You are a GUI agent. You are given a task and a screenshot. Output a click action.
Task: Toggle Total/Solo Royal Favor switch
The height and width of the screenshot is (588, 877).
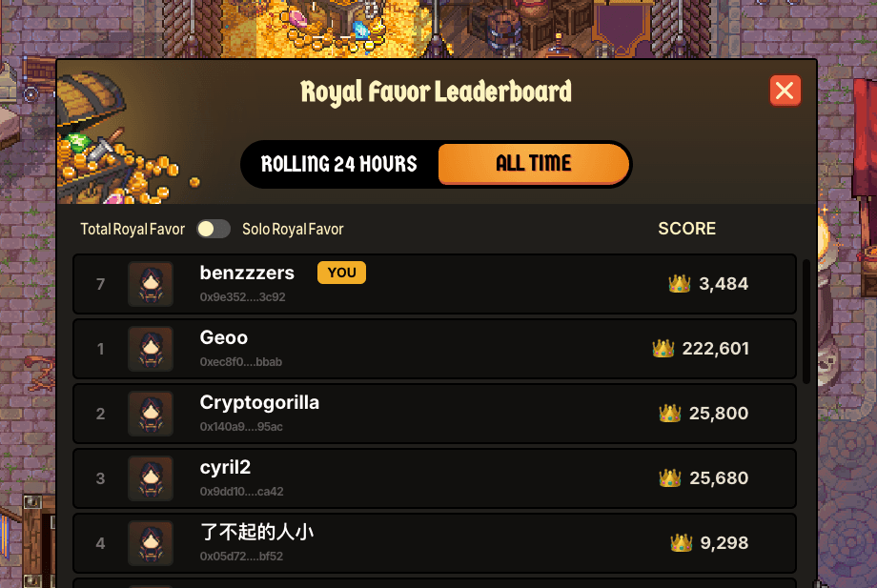[x=214, y=229]
